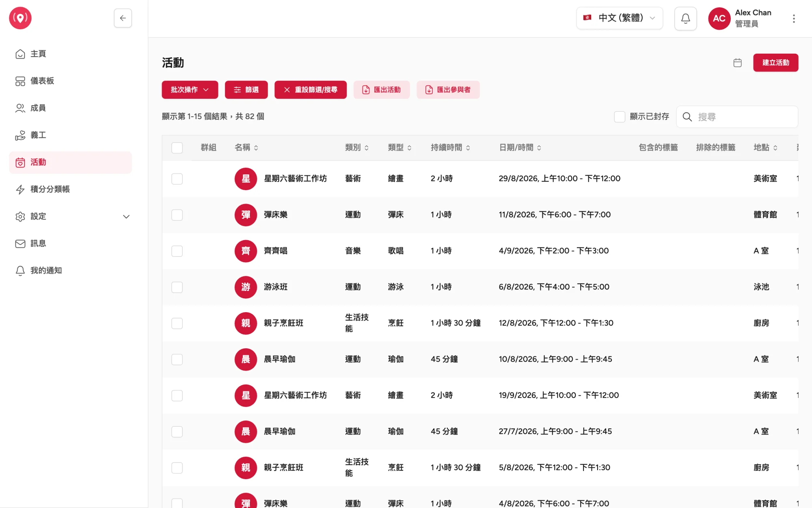
Task: Expand the 設定 sidebar chevron
Action: (126, 217)
